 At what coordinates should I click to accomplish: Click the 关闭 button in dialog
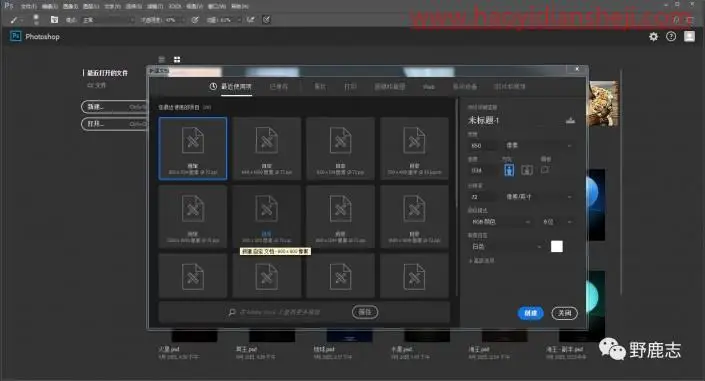point(564,313)
